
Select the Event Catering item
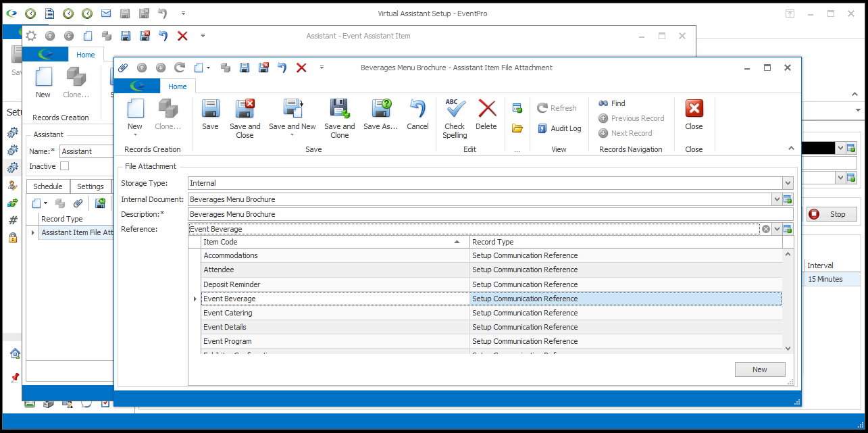pos(491,313)
